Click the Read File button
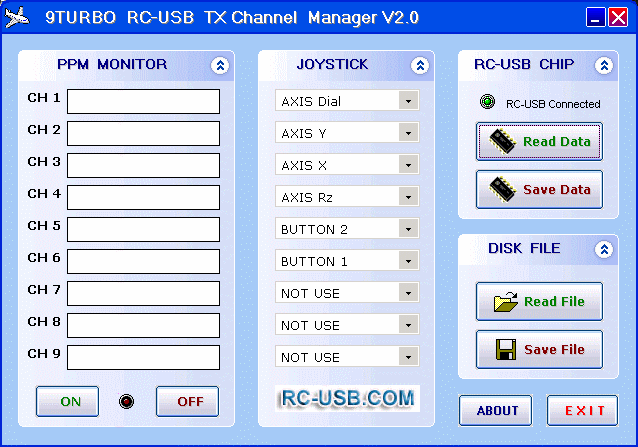The width and height of the screenshot is (638, 447). coord(539,301)
